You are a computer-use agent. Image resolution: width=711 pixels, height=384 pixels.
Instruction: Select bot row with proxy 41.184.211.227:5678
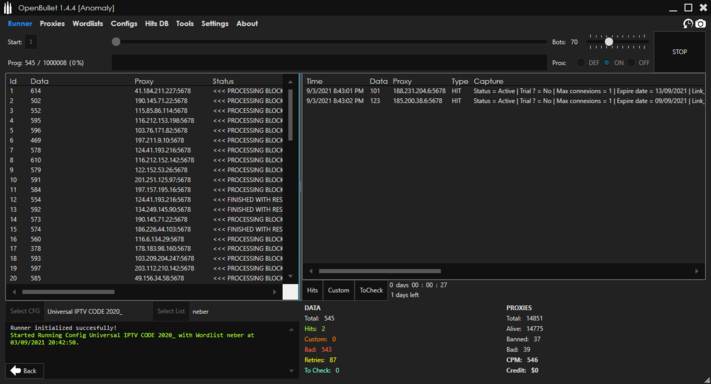pos(145,91)
